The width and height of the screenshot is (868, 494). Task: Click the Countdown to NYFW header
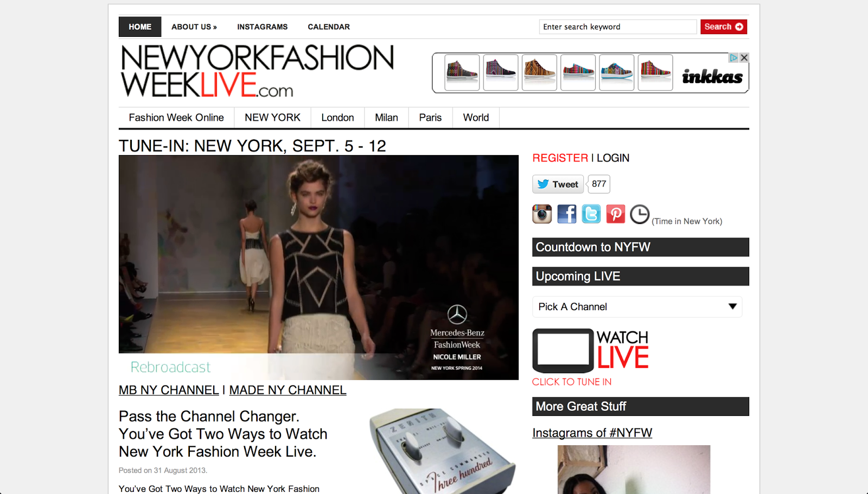click(x=641, y=247)
